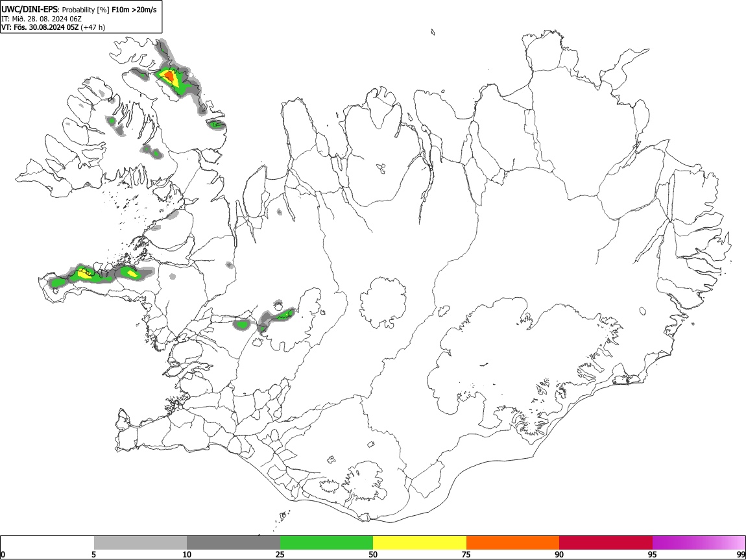The width and height of the screenshot is (746, 560).
Task: Click legend value label '95'
Action: click(653, 555)
